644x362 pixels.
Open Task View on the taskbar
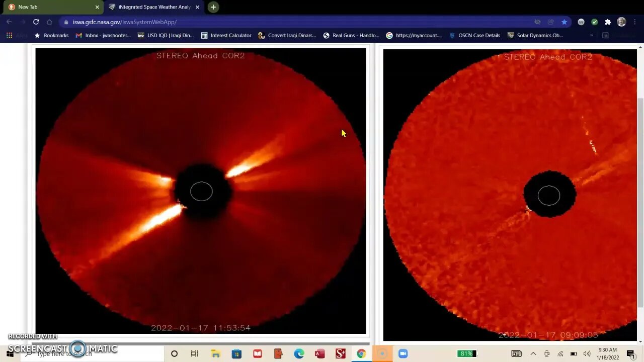pyautogui.click(x=195, y=354)
